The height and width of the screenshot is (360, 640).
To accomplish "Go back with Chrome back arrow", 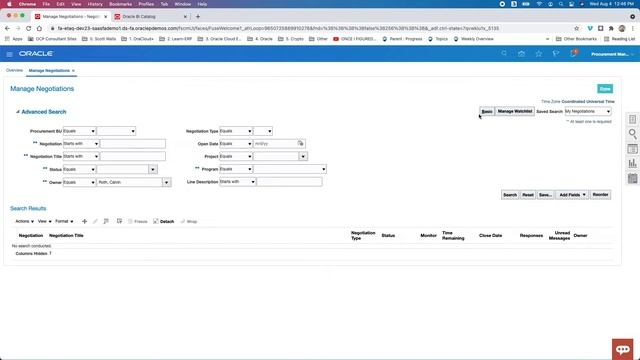I will click(x=7, y=28).
